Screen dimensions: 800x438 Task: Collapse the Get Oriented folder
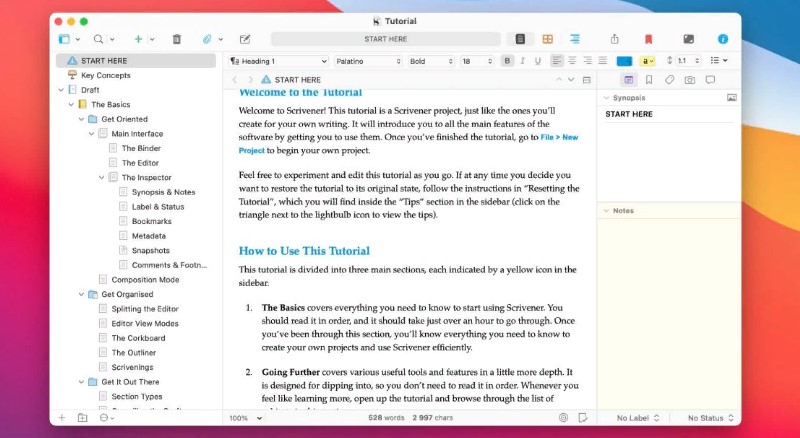coord(81,119)
